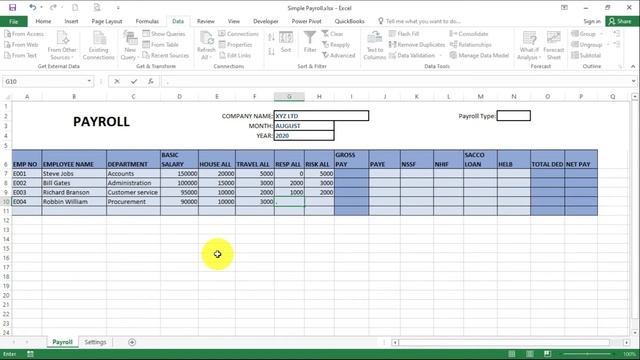The width and height of the screenshot is (640, 360).
Task: Switch to the Insert tab
Action: pyautogui.click(x=71, y=21)
